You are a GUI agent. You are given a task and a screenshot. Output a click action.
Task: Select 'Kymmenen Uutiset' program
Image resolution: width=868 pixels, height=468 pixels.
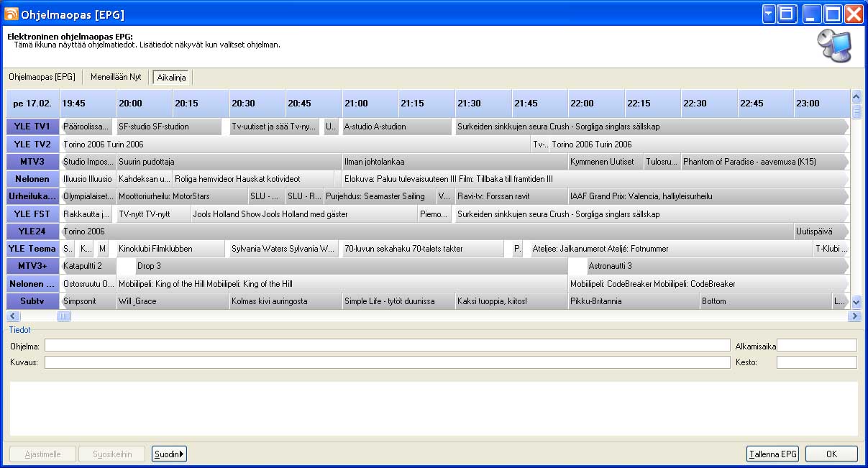605,162
